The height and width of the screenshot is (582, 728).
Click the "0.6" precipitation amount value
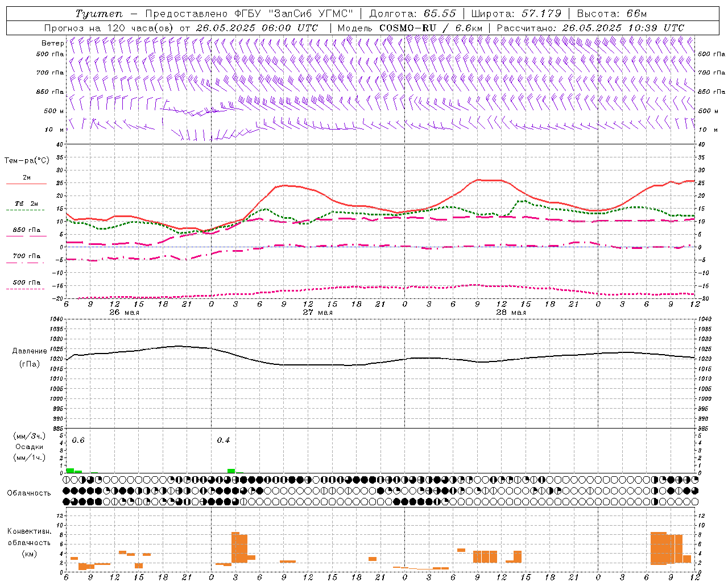pos(78,440)
